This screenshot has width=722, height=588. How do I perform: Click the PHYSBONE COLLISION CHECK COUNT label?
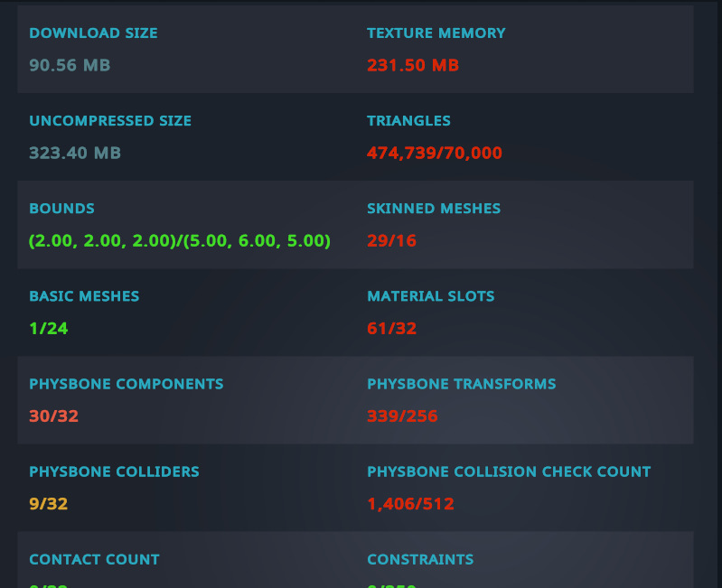tap(509, 471)
